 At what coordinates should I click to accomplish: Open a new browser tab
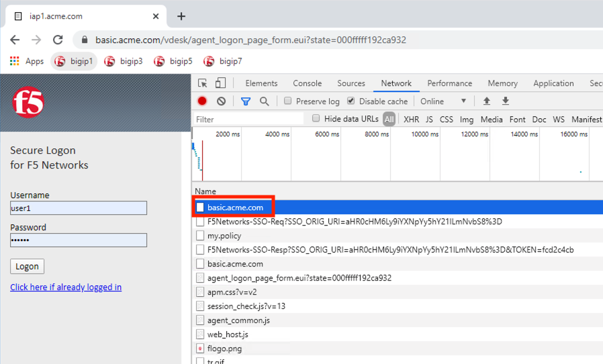(x=181, y=16)
